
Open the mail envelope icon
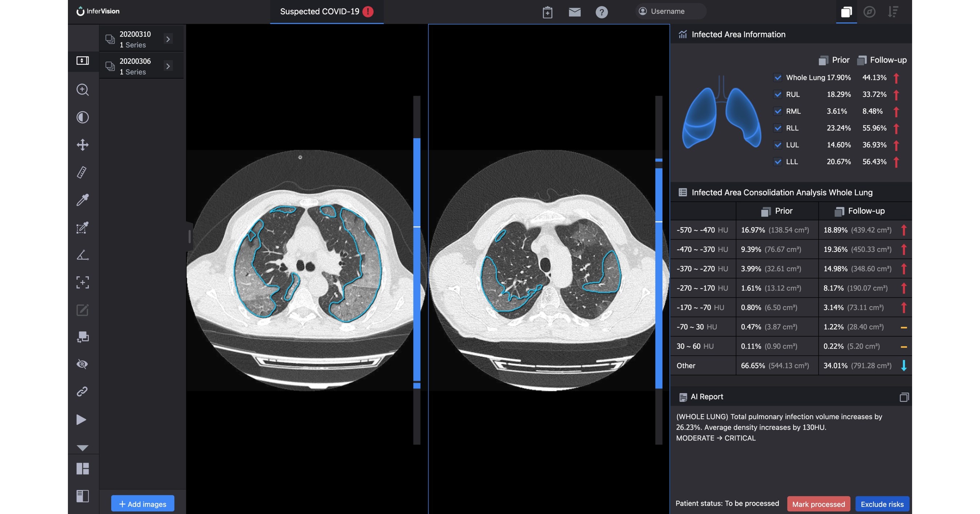[x=574, y=12]
